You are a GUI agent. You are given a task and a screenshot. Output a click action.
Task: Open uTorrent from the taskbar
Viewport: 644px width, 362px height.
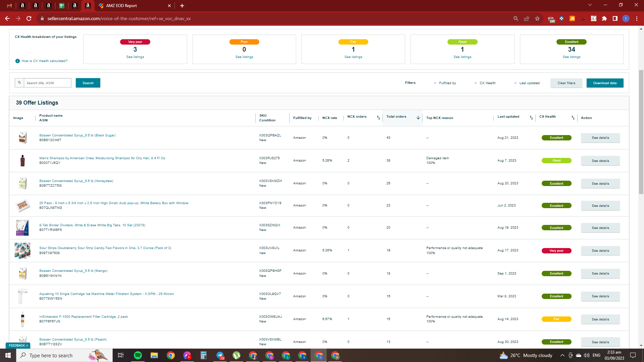click(x=236, y=355)
